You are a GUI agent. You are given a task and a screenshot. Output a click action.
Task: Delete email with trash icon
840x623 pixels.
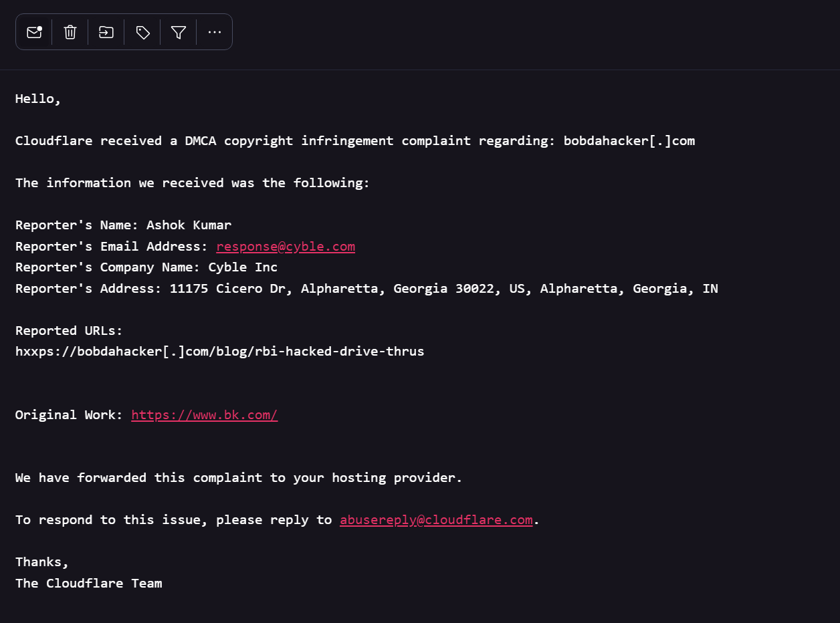70,32
